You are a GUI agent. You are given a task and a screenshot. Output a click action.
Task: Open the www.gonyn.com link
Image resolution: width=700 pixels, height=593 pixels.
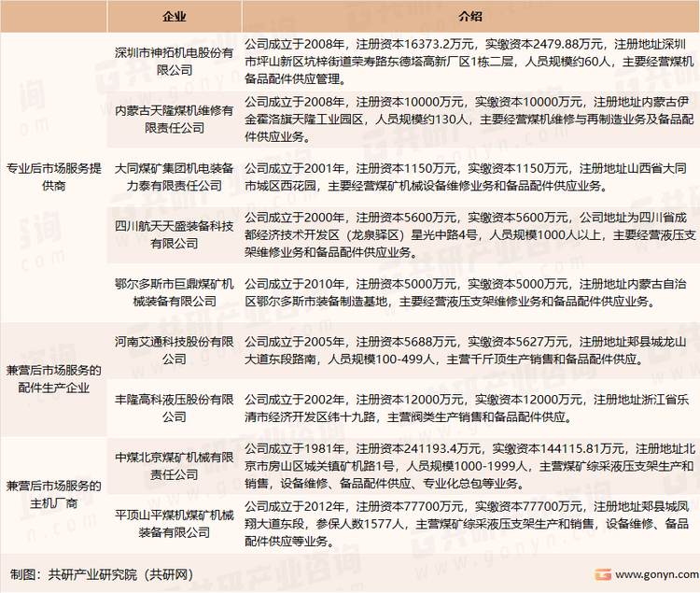coord(657,574)
